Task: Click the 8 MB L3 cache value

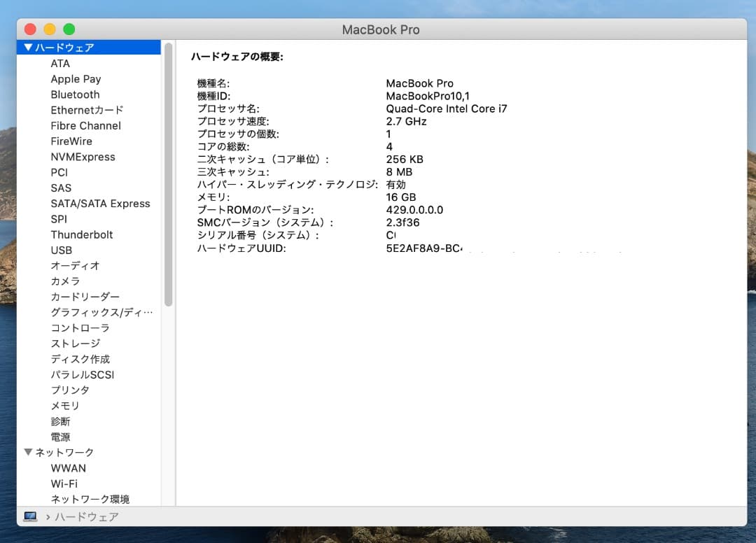Action: click(399, 172)
